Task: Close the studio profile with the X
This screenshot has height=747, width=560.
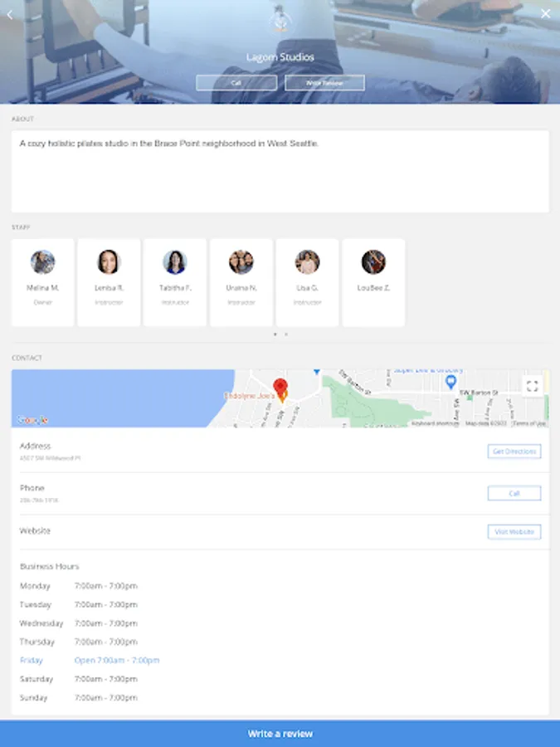Action: [x=546, y=14]
